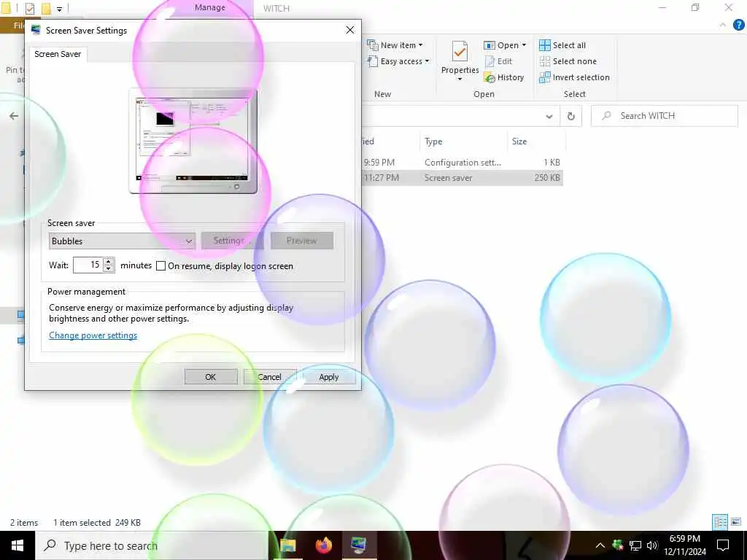Click Invert selection in the ribbon
Image resolution: width=747 pixels, height=560 pixels.
[574, 77]
